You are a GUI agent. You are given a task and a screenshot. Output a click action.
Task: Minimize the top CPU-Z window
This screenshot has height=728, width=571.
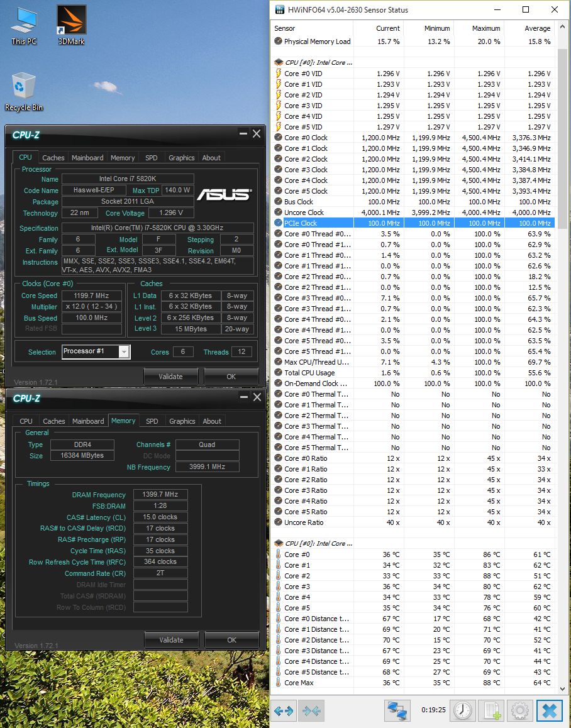tap(243, 134)
